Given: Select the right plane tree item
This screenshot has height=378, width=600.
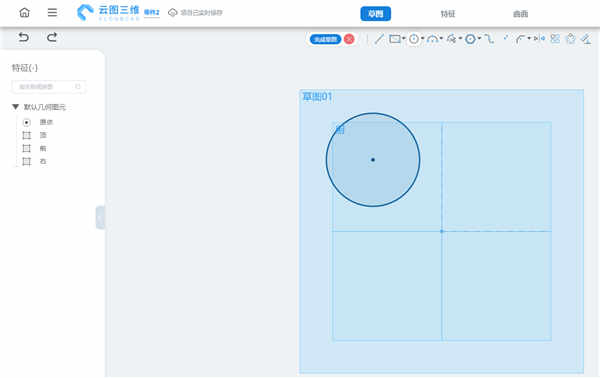Looking at the screenshot, I should coord(34,162).
